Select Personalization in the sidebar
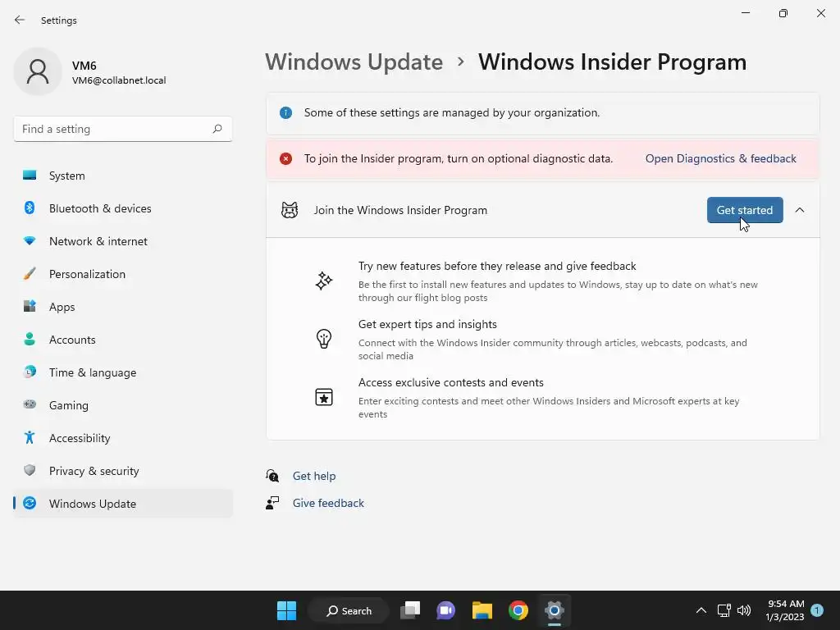 click(x=123, y=274)
